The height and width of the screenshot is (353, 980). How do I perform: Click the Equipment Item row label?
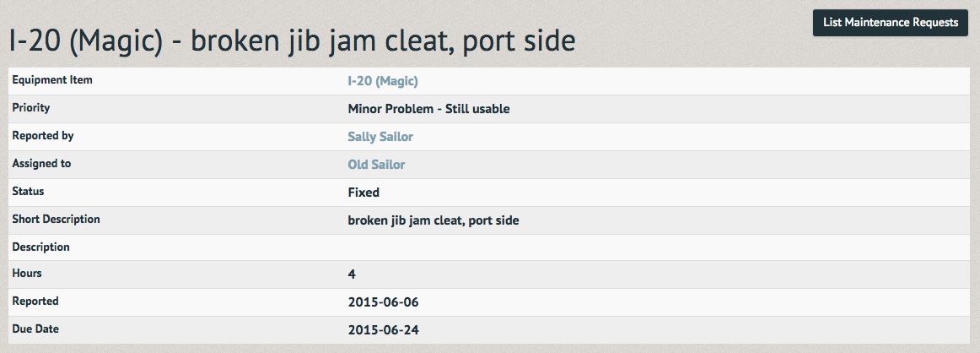[52, 80]
